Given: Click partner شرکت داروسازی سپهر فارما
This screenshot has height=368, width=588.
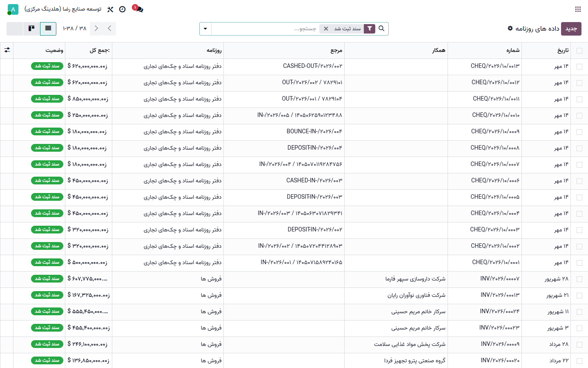Looking at the screenshot, I should click(x=415, y=279).
